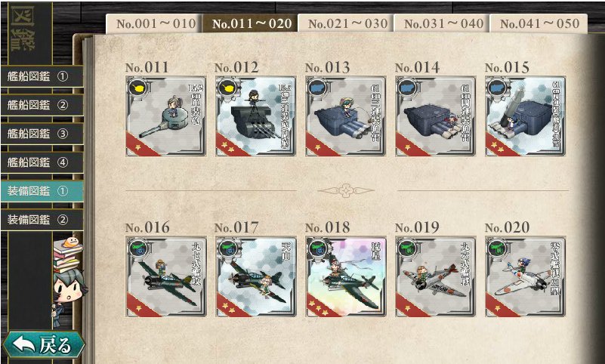
Task: View No.018 Ryusei rainbow card
Action: click(346, 276)
